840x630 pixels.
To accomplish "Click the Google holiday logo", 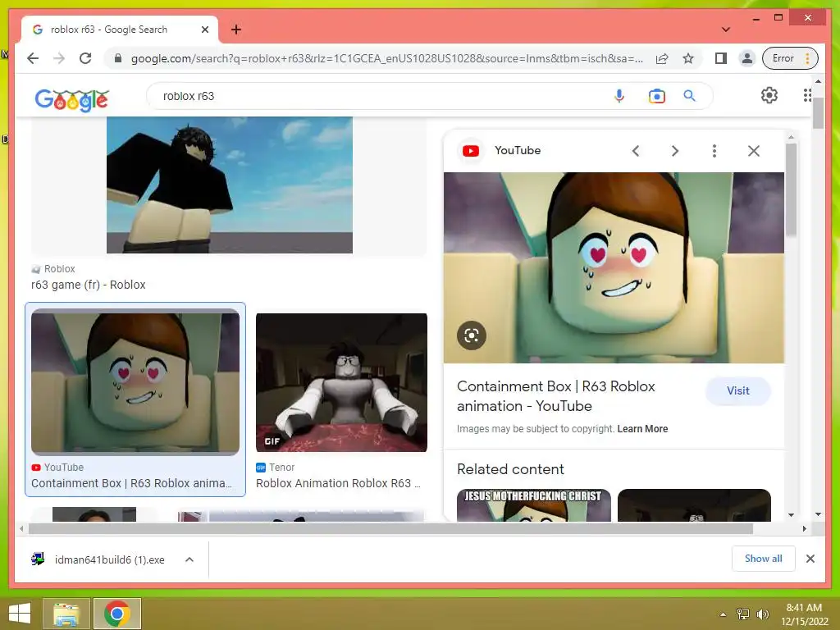I will tap(72, 99).
